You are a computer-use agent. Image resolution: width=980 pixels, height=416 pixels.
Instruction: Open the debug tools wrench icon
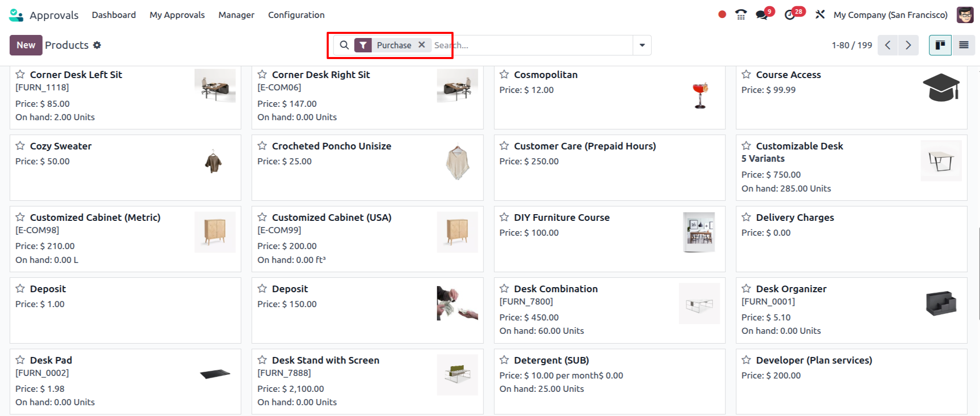(820, 15)
